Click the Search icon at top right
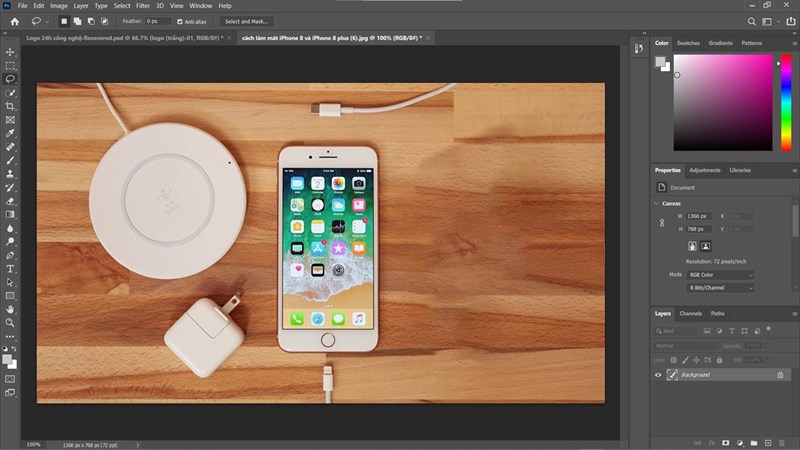 (752, 21)
